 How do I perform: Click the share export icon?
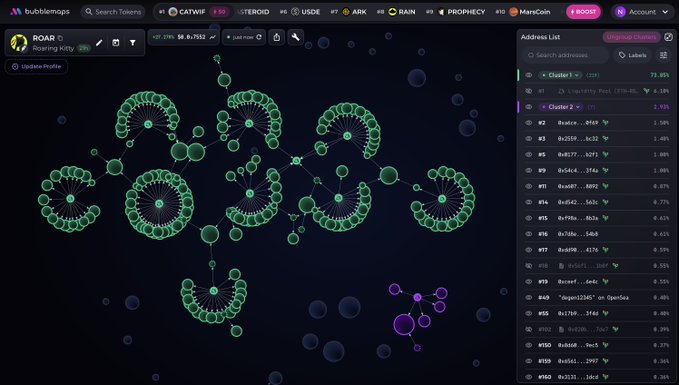click(277, 37)
